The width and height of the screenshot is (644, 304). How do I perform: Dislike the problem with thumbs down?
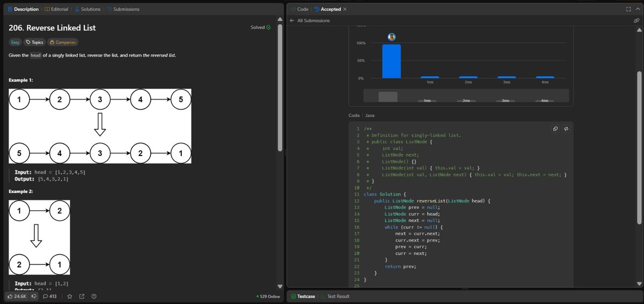[x=33, y=296]
